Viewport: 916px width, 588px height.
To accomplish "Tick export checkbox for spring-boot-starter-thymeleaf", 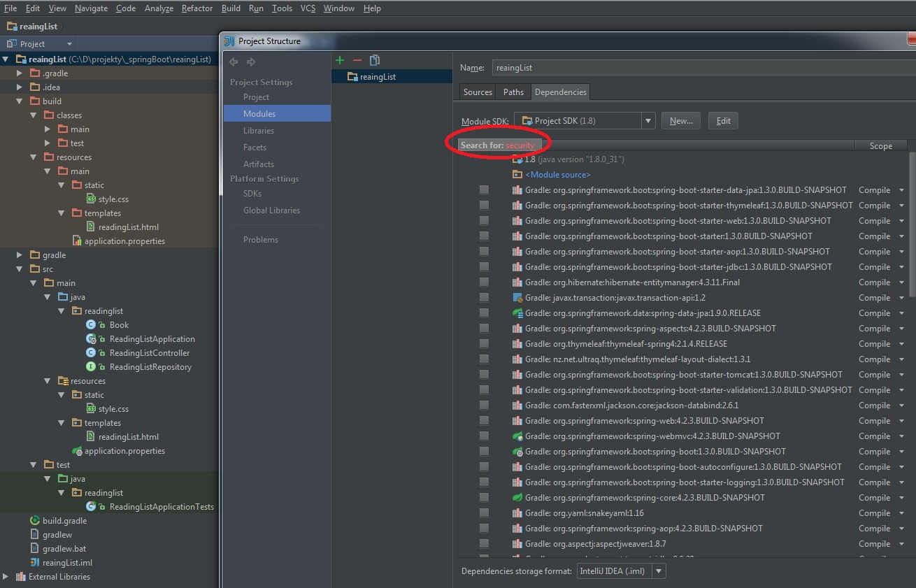I will point(484,206).
